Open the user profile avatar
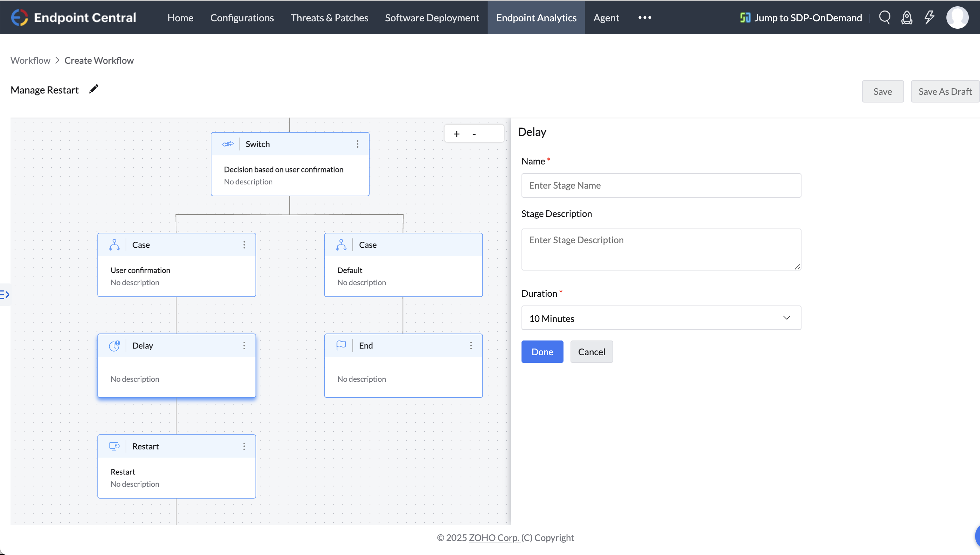Image resolution: width=980 pixels, height=555 pixels. point(957,17)
